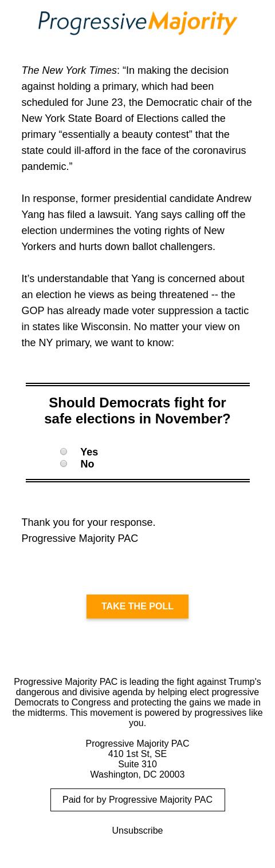Select the Yes radio button
The height and width of the screenshot is (868, 275).
tap(64, 451)
